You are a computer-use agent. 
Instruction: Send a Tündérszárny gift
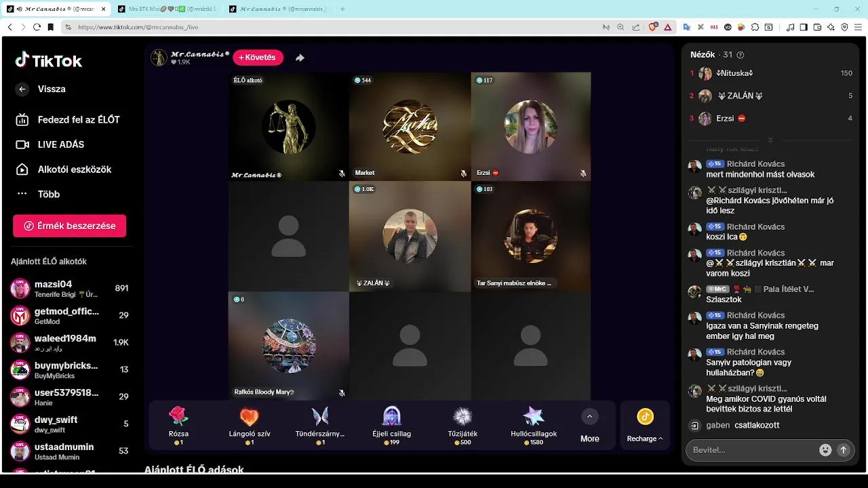[320, 425]
